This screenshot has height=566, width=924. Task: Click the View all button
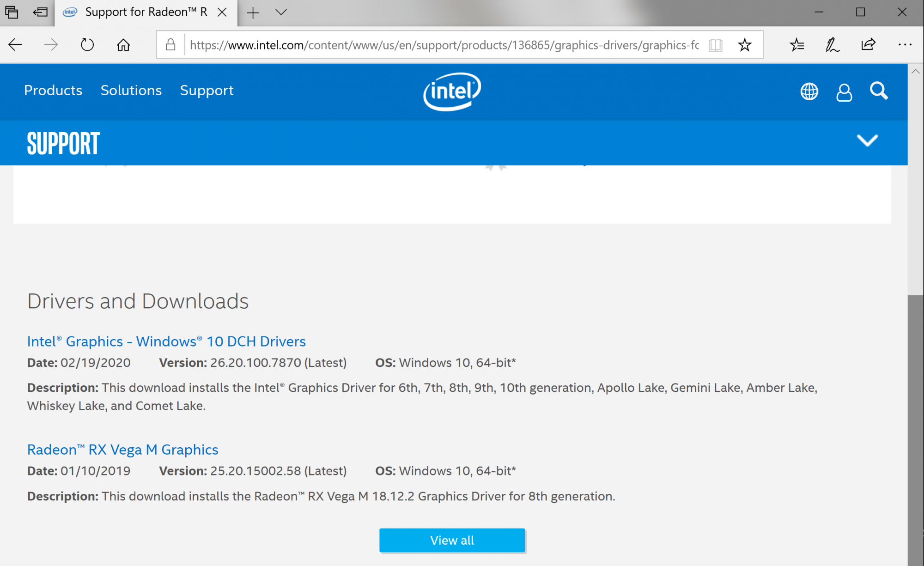click(x=452, y=540)
